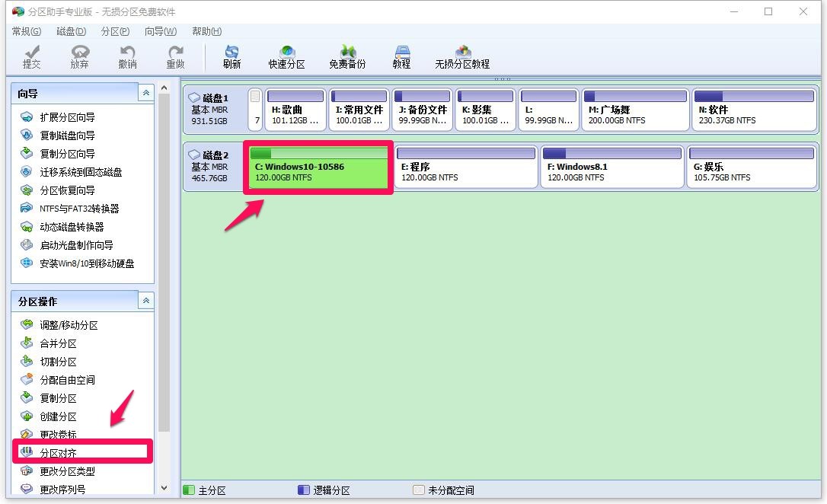Select 调整/移动分区 operation
The image size is (827, 504).
pyautogui.click(x=69, y=325)
